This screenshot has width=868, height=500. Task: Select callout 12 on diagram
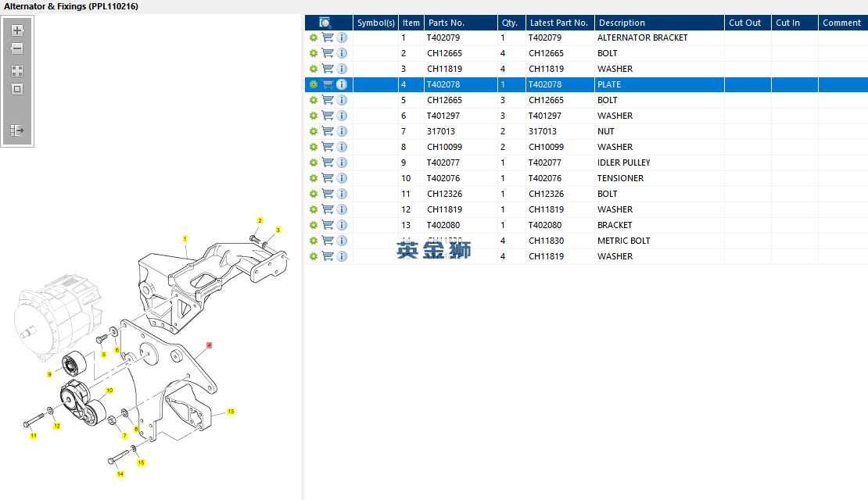pyautogui.click(x=56, y=426)
